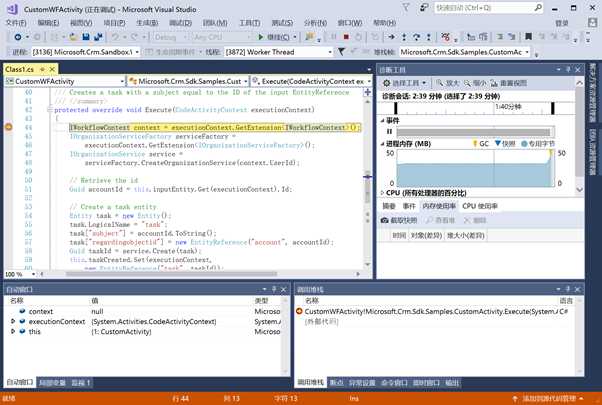Expand the 'this' variable row
This screenshot has height=405, width=602.
coord(13,331)
